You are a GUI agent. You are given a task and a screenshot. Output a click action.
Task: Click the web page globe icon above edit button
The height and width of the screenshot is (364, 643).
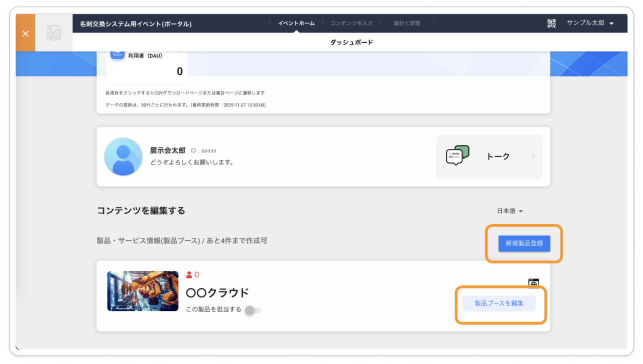[533, 284]
